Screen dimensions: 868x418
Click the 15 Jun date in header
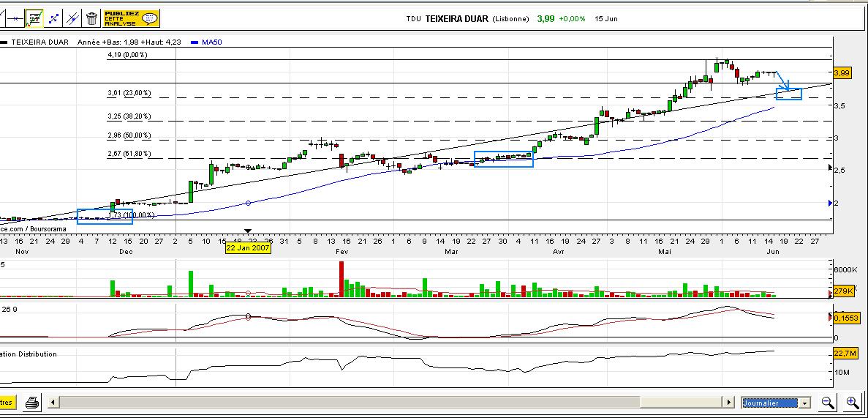606,19
